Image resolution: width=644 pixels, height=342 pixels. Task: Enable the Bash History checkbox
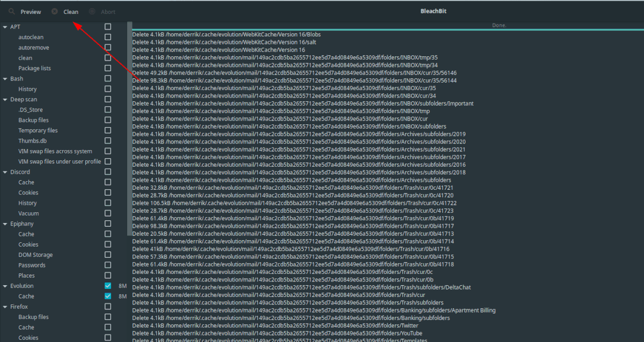click(x=108, y=89)
